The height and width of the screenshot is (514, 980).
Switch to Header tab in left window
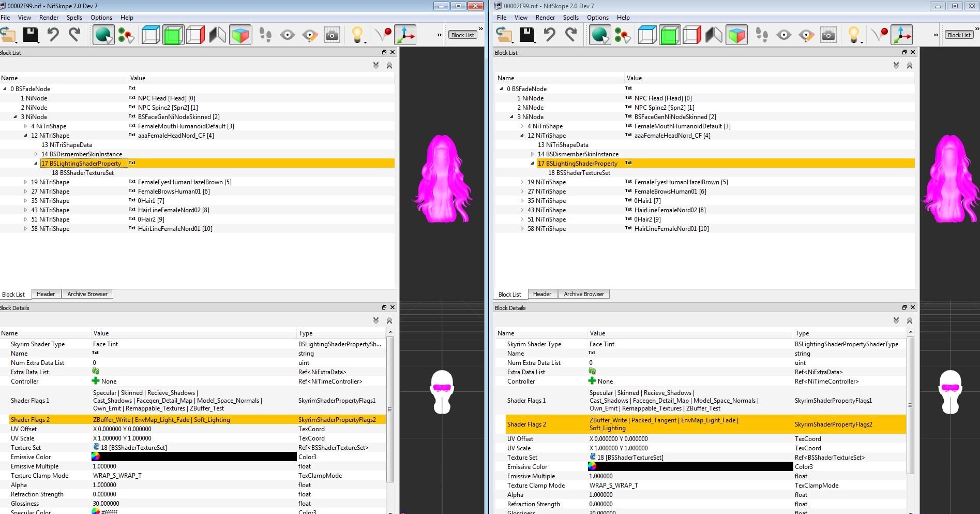(46, 294)
